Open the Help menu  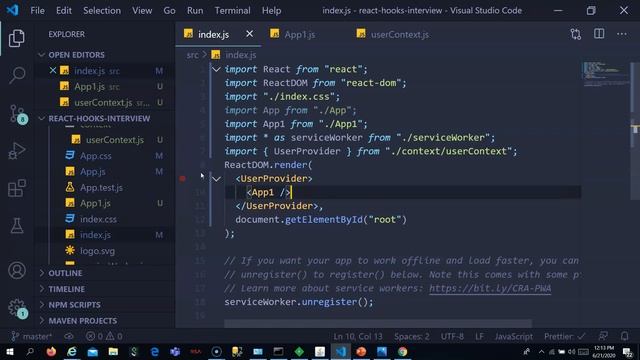click(x=271, y=11)
